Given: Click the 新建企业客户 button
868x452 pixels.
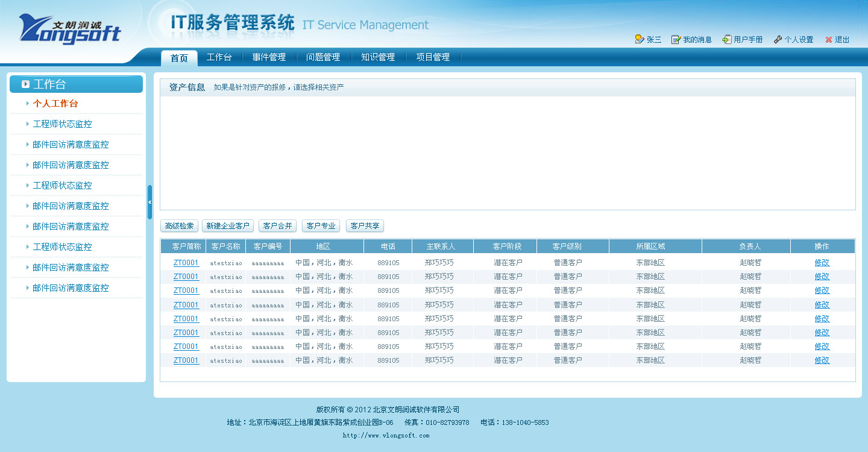Looking at the screenshot, I should pos(228,226).
